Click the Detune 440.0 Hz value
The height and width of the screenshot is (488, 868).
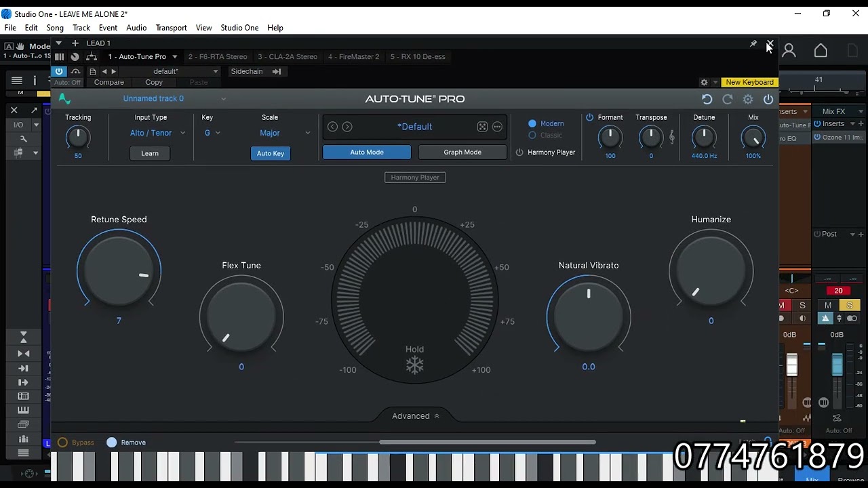(704, 156)
